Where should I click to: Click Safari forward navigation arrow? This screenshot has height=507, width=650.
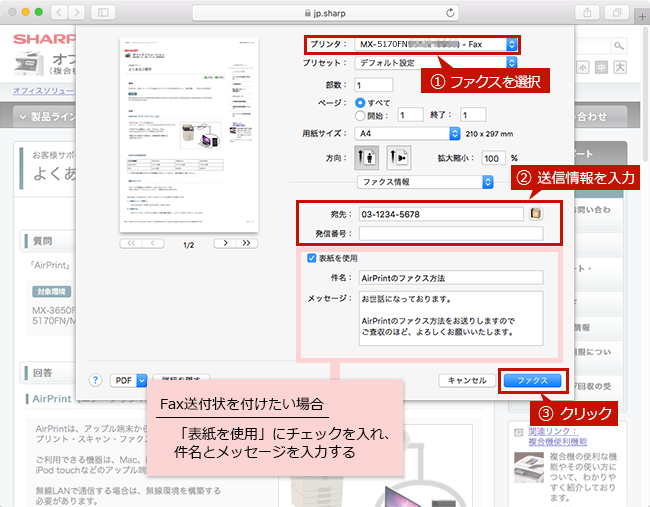coord(76,12)
